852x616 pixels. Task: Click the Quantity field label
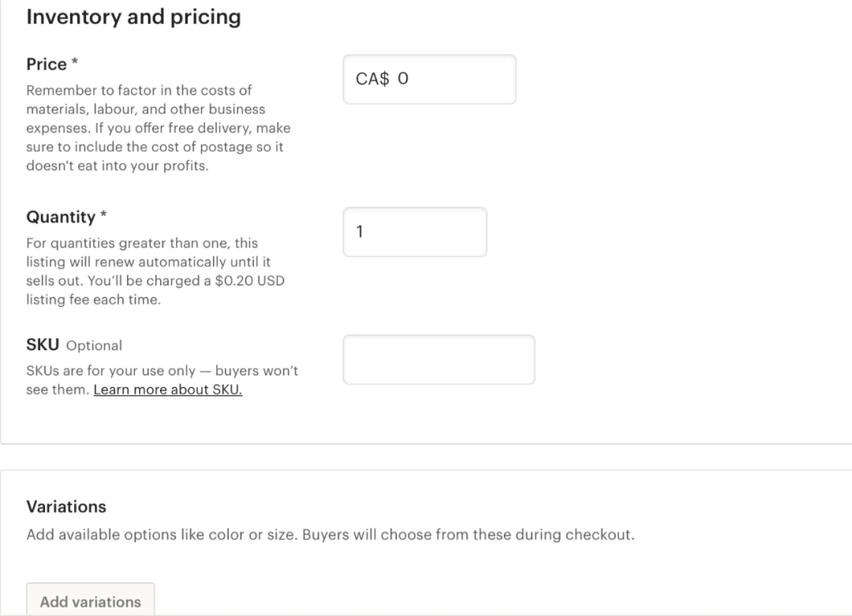(61, 217)
